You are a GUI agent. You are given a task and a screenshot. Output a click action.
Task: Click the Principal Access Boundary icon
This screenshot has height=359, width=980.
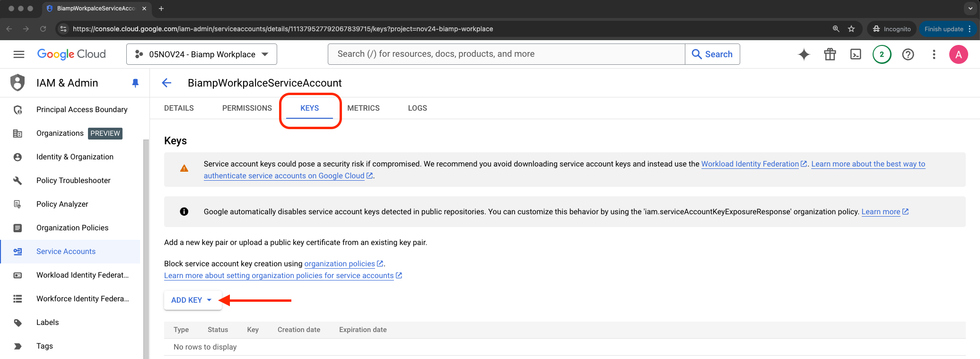click(x=17, y=110)
